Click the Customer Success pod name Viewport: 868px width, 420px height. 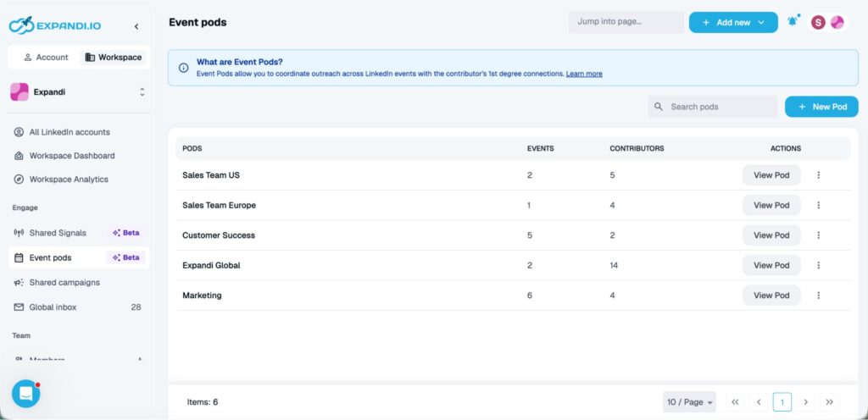click(x=219, y=235)
